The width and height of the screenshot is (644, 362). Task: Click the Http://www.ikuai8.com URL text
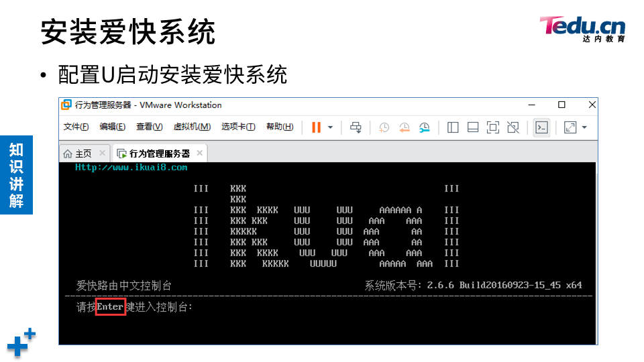[x=131, y=168]
